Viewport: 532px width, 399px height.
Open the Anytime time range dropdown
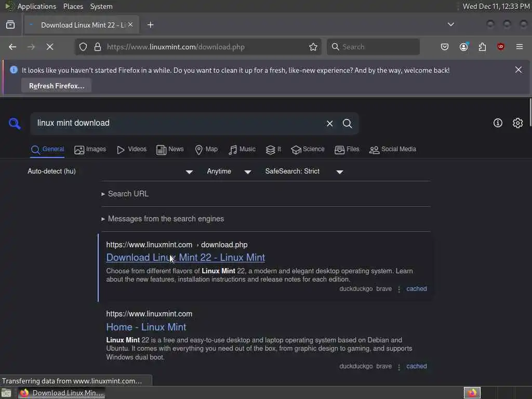click(x=229, y=171)
